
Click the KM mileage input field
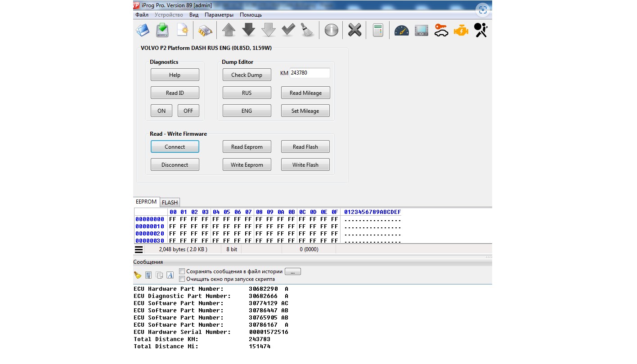(310, 73)
